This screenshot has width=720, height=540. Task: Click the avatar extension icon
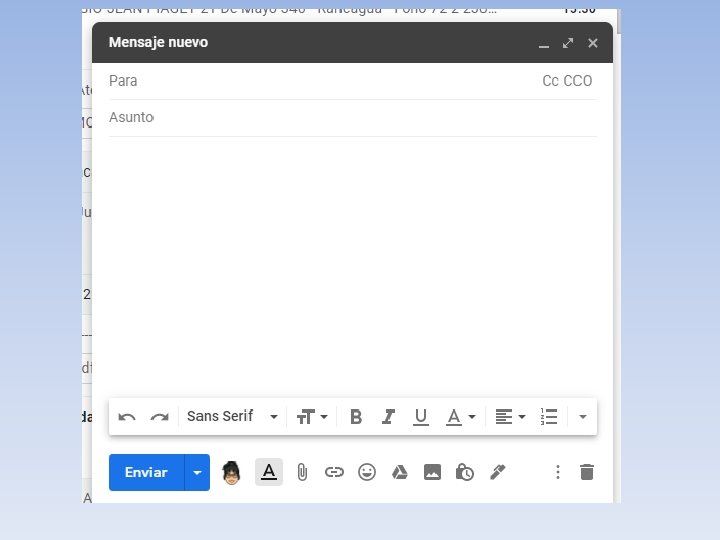click(231, 472)
